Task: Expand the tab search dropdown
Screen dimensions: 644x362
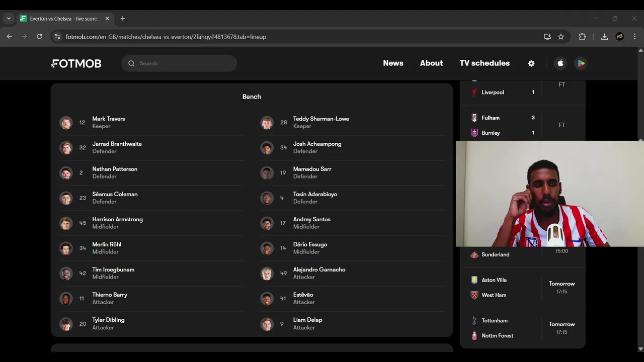Action: point(9,19)
